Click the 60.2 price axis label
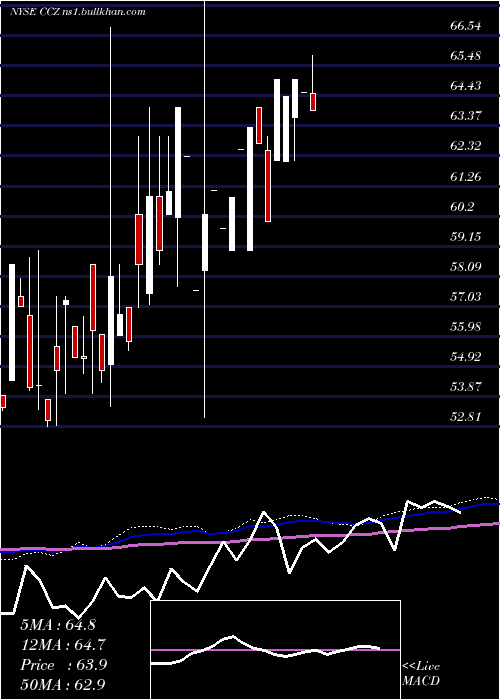500x700 pixels. [462, 207]
